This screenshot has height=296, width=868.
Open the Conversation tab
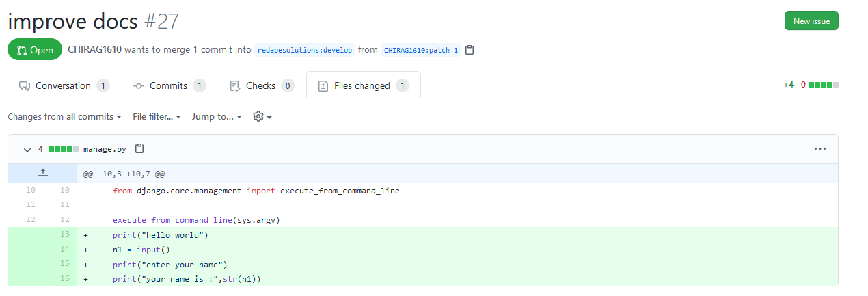(64, 85)
